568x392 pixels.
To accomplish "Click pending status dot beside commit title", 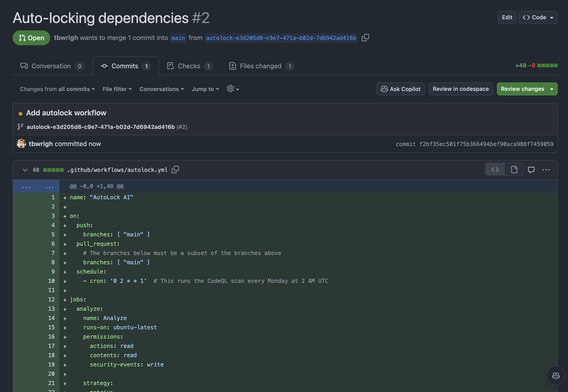I will tap(20, 114).
